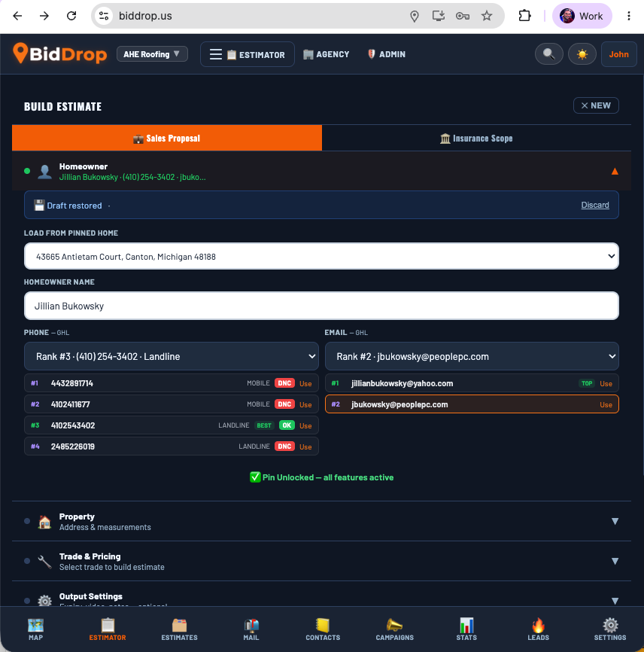Open the pinned home address dropdown

click(x=321, y=256)
